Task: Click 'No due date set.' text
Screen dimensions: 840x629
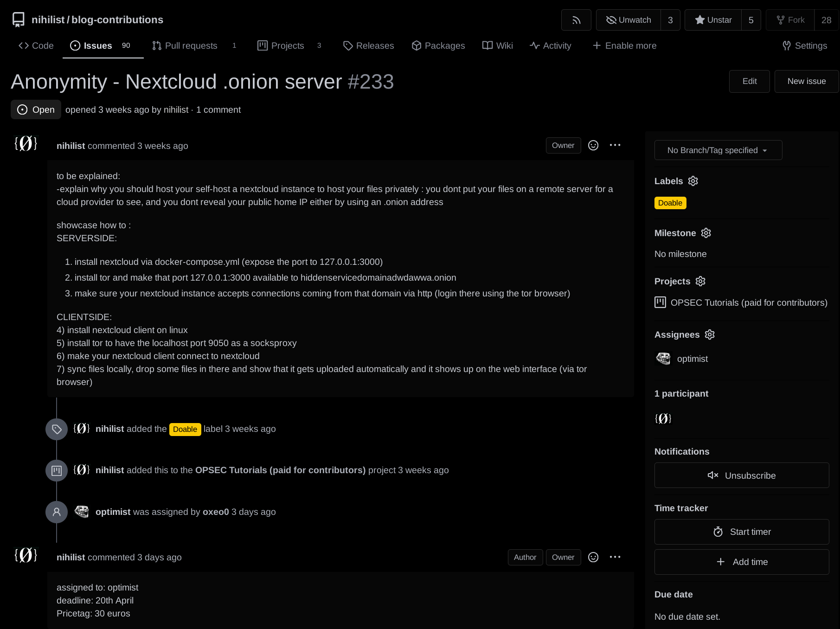Action: pyautogui.click(x=687, y=616)
